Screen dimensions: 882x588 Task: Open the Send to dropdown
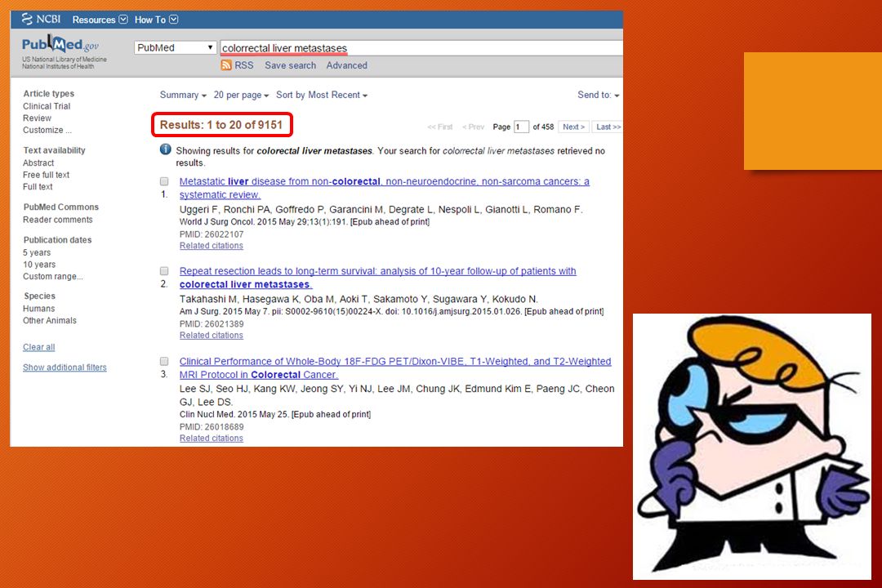598,95
